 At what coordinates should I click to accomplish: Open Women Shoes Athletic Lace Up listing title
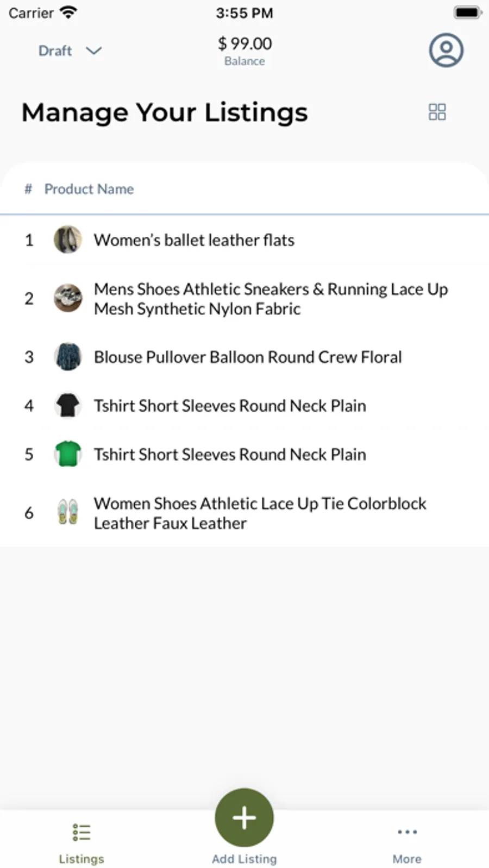pyautogui.click(x=260, y=513)
